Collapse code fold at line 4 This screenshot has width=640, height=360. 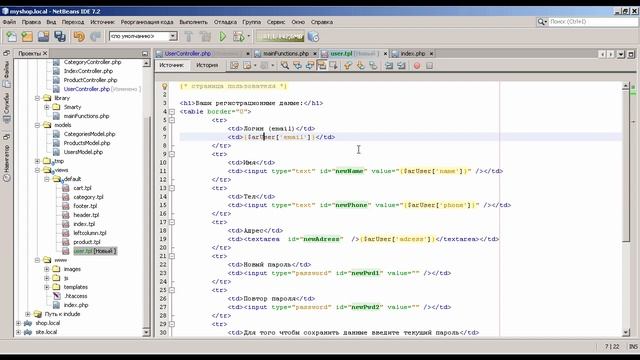(x=172, y=112)
